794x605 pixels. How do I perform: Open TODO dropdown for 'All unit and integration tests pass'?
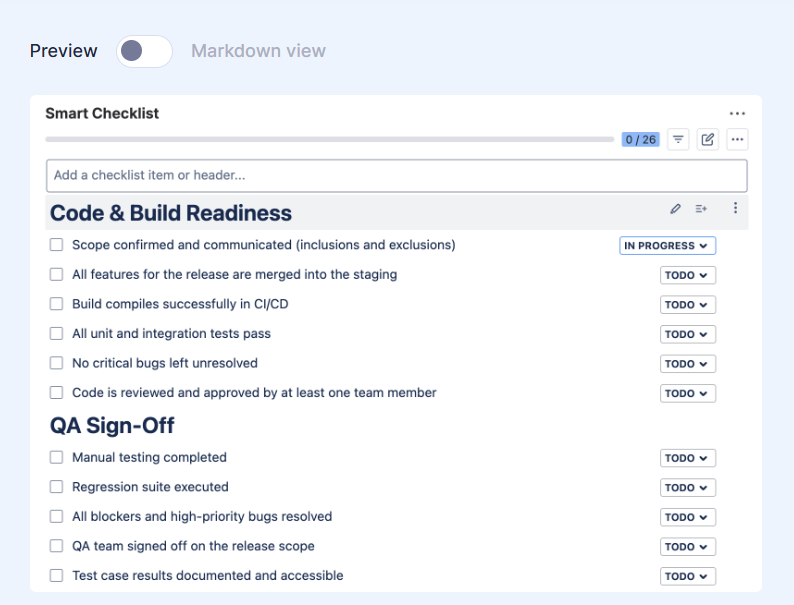[687, 335]
